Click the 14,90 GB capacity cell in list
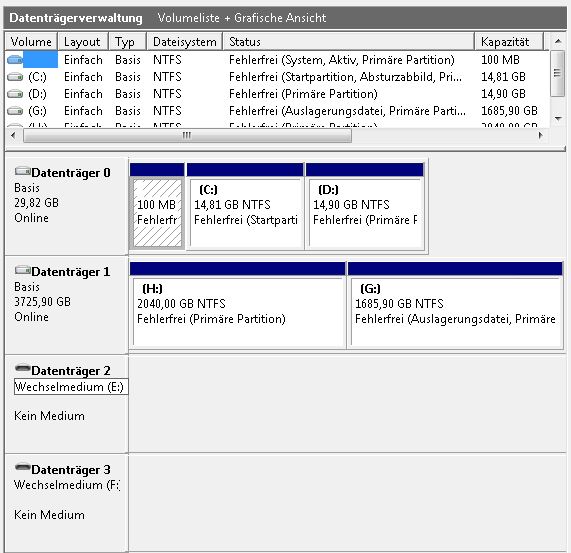This screenshot has width=571, height=553. (504, 94)
